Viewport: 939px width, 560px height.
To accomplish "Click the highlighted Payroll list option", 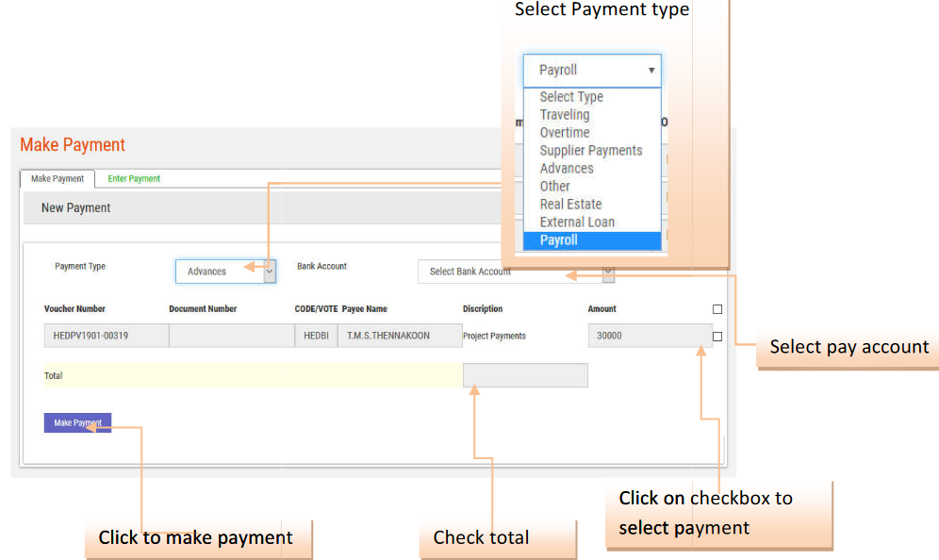I will (559, 240).
